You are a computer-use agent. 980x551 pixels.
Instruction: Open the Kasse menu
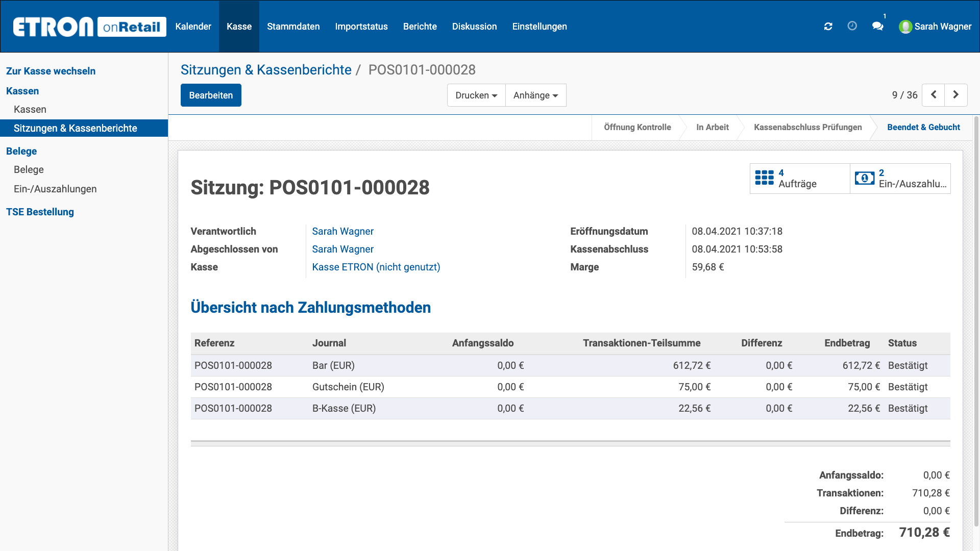point(239,27)
